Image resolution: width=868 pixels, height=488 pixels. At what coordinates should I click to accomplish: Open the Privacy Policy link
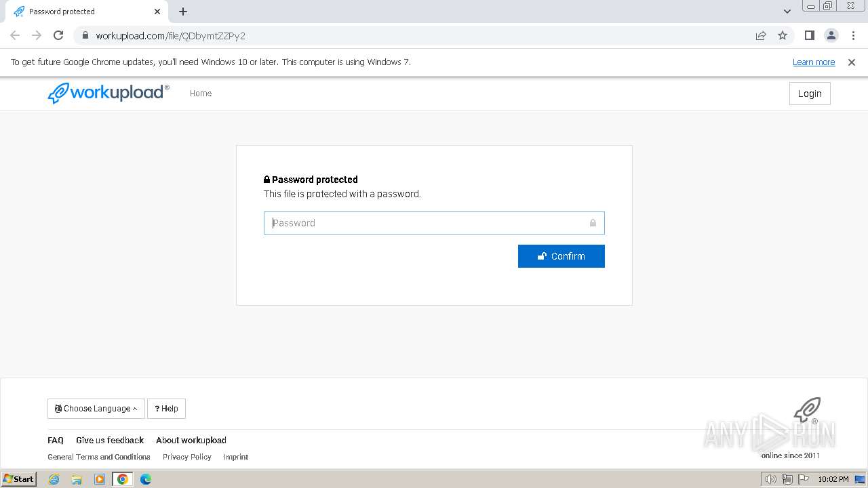(x=187, y=457)
